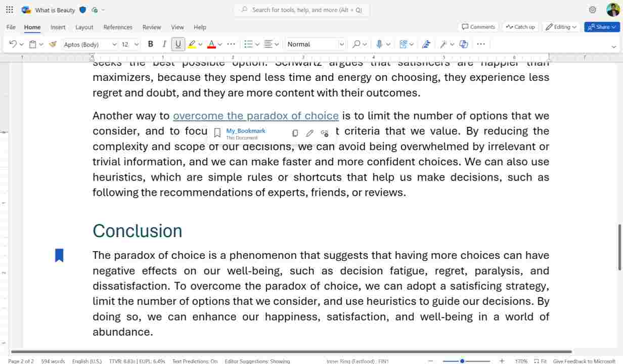Open the Editing mode dropdown
623x364 pixels.
click(x=561, y=27)
